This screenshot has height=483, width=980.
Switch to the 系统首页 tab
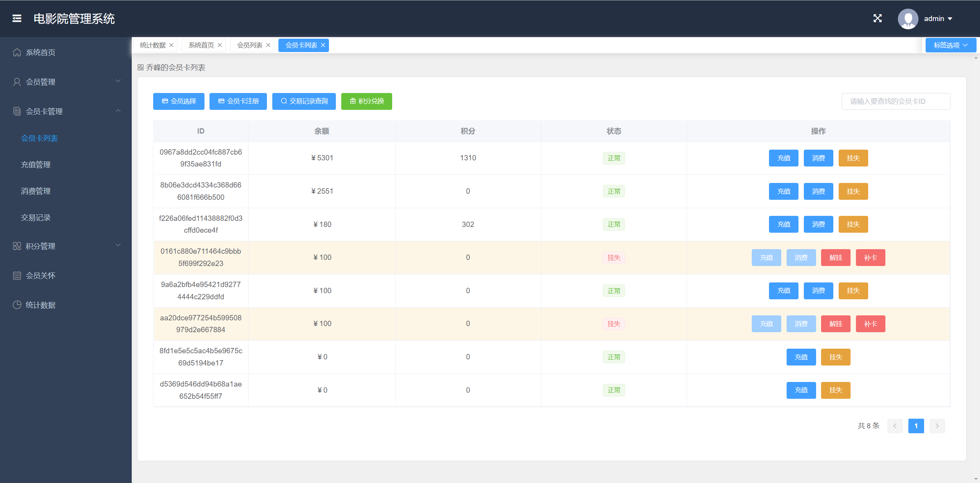tap(201, 45)
